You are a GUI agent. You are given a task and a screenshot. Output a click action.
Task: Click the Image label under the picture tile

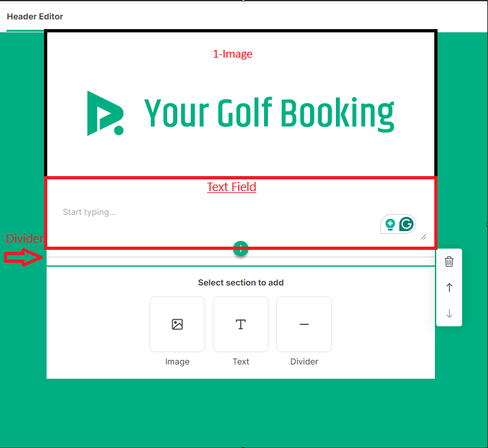[x=177, y=361]
